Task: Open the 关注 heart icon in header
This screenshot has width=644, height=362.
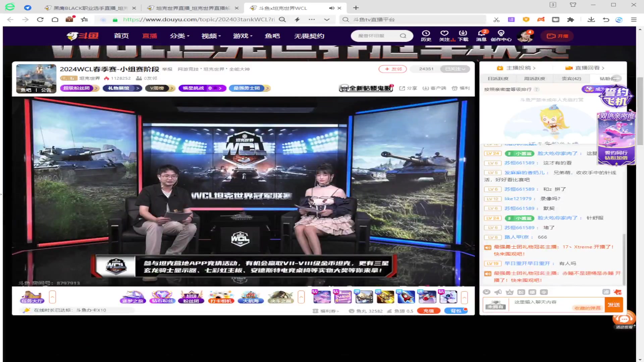Action: pos(445,36)
